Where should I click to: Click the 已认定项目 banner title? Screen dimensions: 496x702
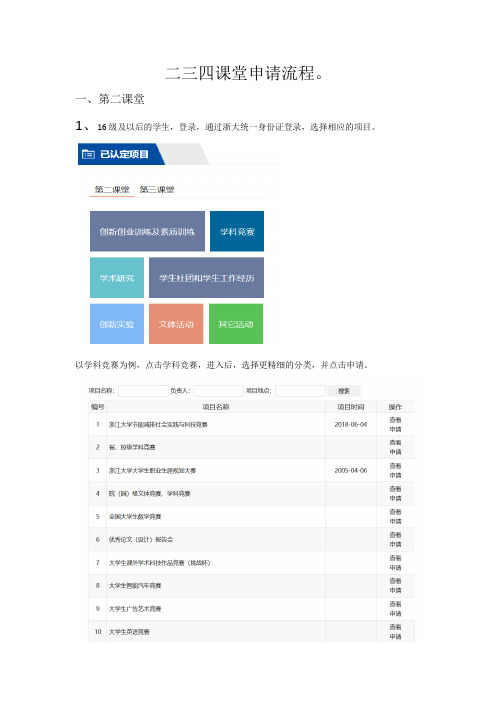(124, 154)
